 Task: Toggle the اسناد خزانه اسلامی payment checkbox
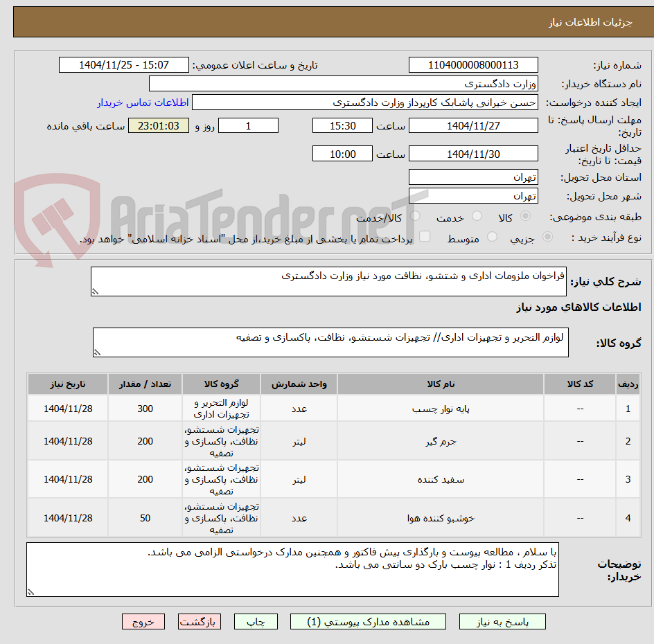pyautogui.click(x=425, y=236)
